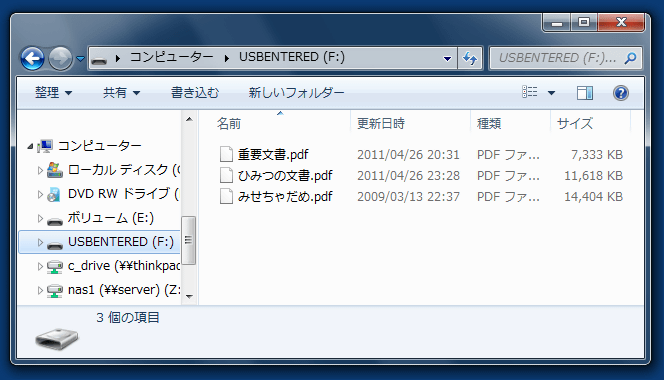Viewport: 664px width, 380px height.
Task: Click the navigation pane scroll up arrow
Action: 189,119
